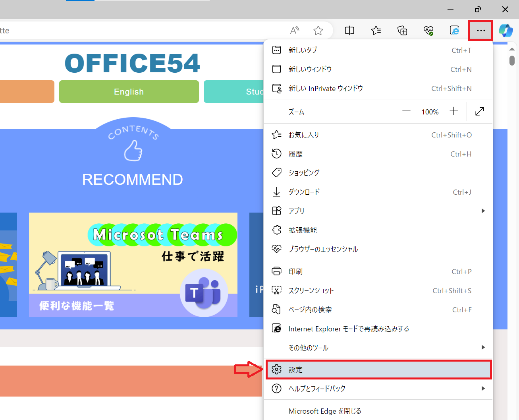
Task: Open the Collections toolbar icon
Action: point(402,31)
